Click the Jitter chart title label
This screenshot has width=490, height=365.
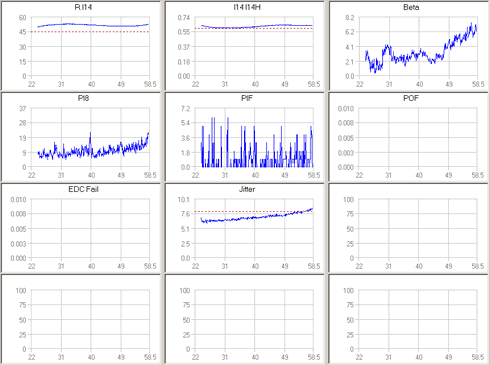[247, 189]
